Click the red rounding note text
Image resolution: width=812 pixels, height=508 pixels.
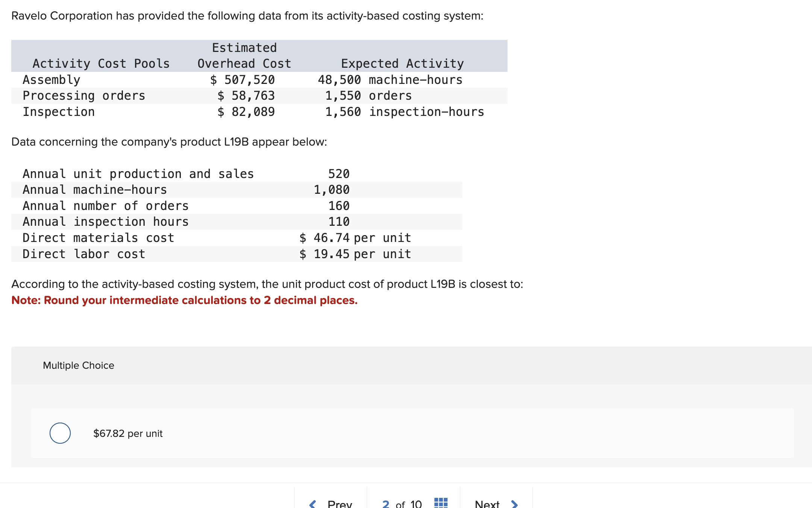pos(184,300)
